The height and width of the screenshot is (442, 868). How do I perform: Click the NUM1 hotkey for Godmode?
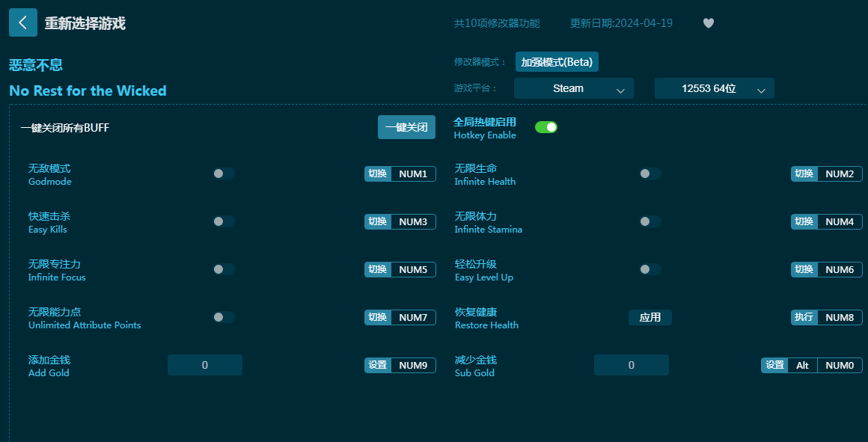413,174
